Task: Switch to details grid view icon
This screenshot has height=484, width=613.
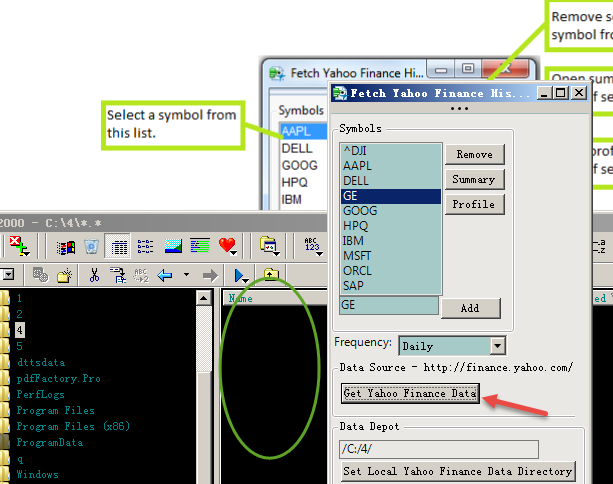Action: click(x=118, y=246)
